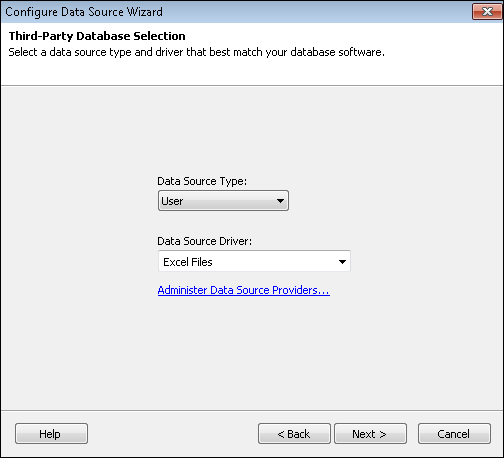Cancel the data source wizard

point(454,434)
